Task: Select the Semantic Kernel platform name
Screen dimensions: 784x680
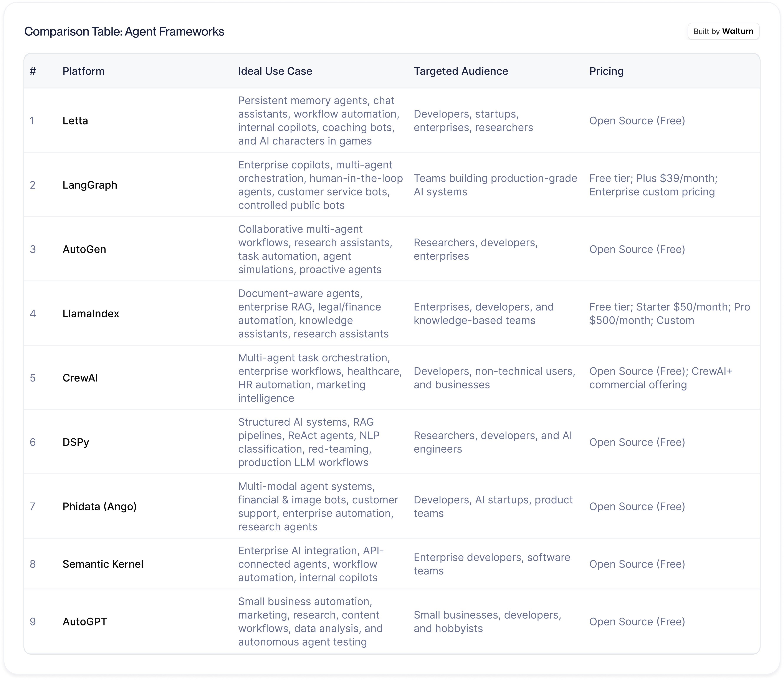Action: (103, 564)
